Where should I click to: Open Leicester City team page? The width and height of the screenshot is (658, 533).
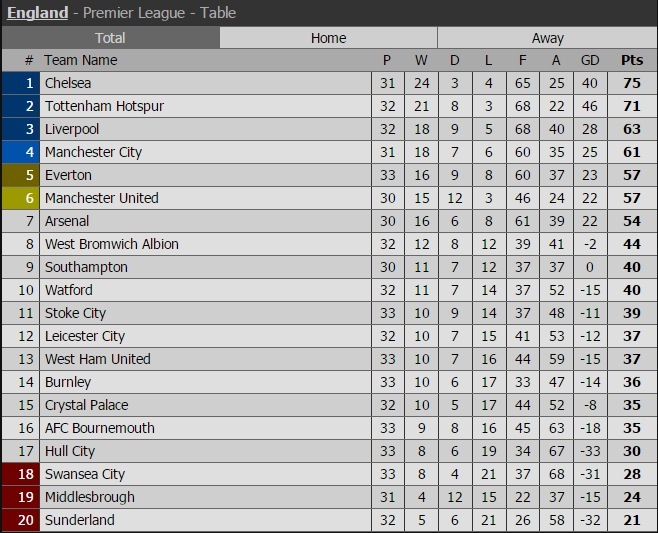coord(85,336)
